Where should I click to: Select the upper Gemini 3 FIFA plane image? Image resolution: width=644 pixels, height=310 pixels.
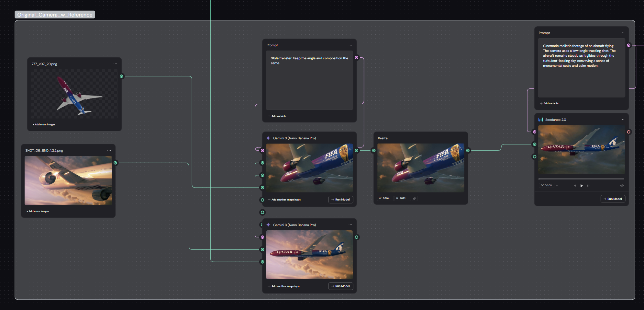point(309,168)
